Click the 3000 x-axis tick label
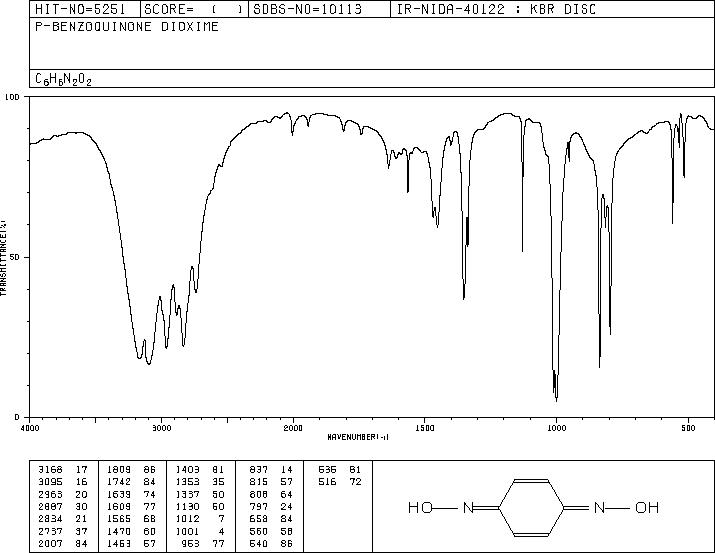Viewport: 715px width, 553px height. [x=161, y=428]
